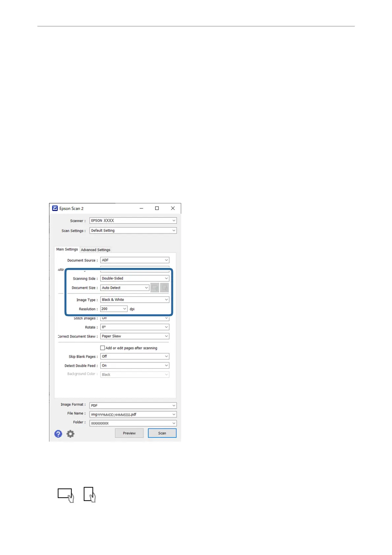392x555 pixels.
Task: Open the Folder destination dropdown
Action: pyautogui.click(x=133, y=423)
